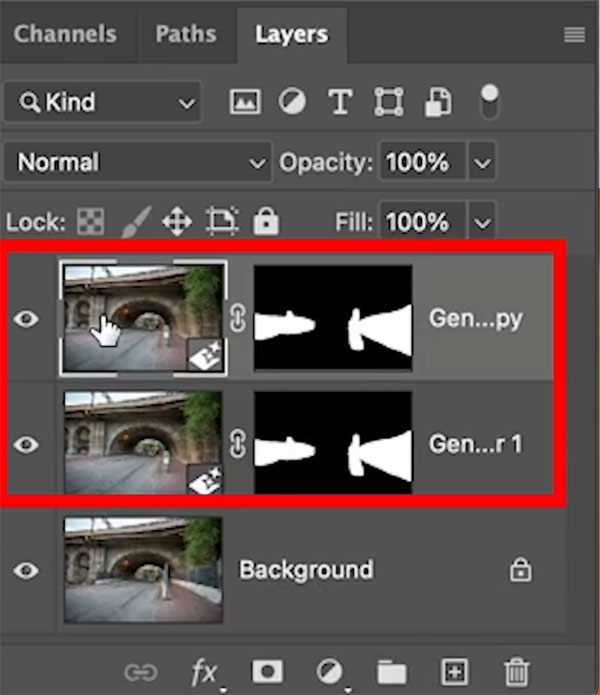Hide the Background layer
The width and height of the screenshot is (600, 695).
coord(26,570)
